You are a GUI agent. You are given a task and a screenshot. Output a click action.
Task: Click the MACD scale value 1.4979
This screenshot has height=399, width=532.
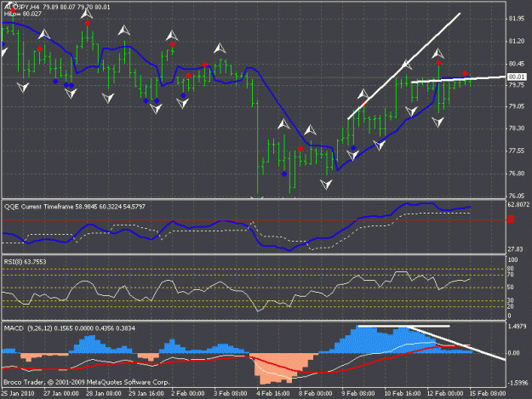pyautogui.click(x=518, y=327)
